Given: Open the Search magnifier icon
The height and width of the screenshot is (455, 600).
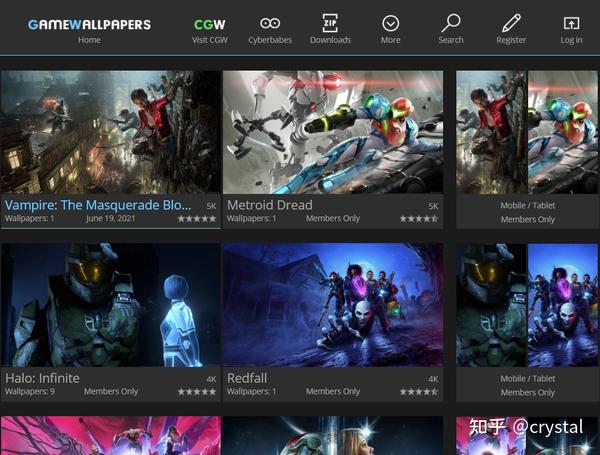Looking at the screenshot, I should point(451,23).
